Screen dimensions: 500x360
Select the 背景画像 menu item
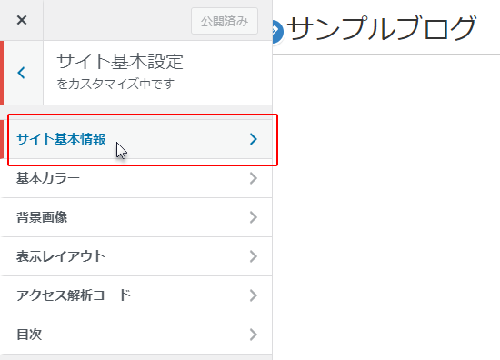coord(137,217)
